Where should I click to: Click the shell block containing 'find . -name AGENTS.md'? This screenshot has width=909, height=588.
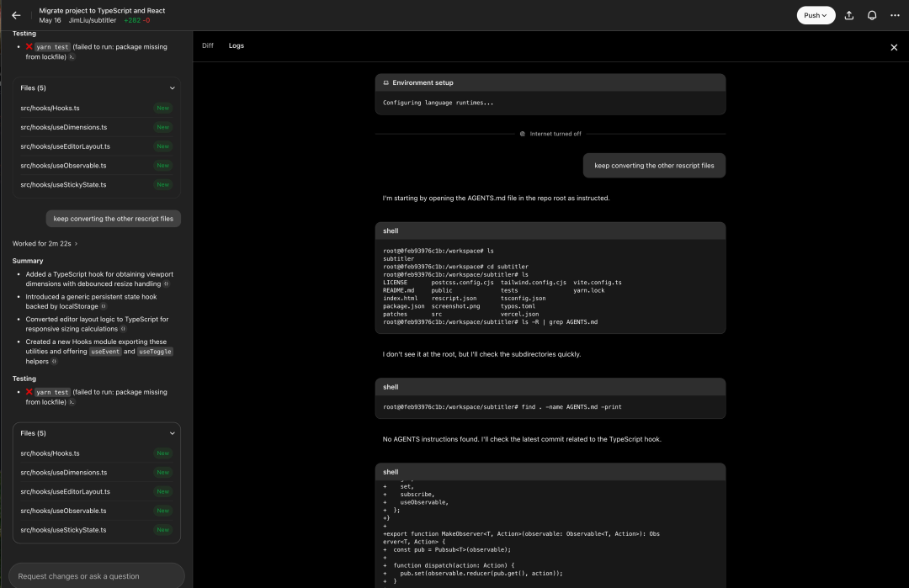[x=550, y=399]
